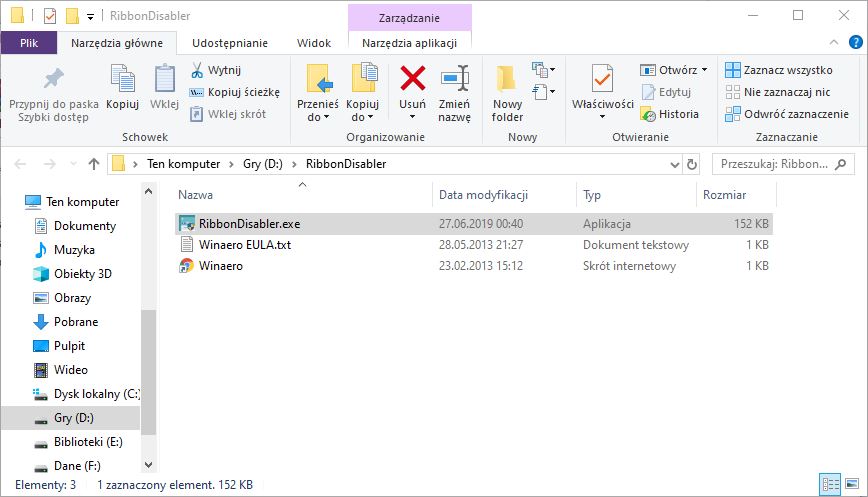Sort by Typ column header
Image resolution: width=868 pixels, height=497 pixels.
pos(636,195)
